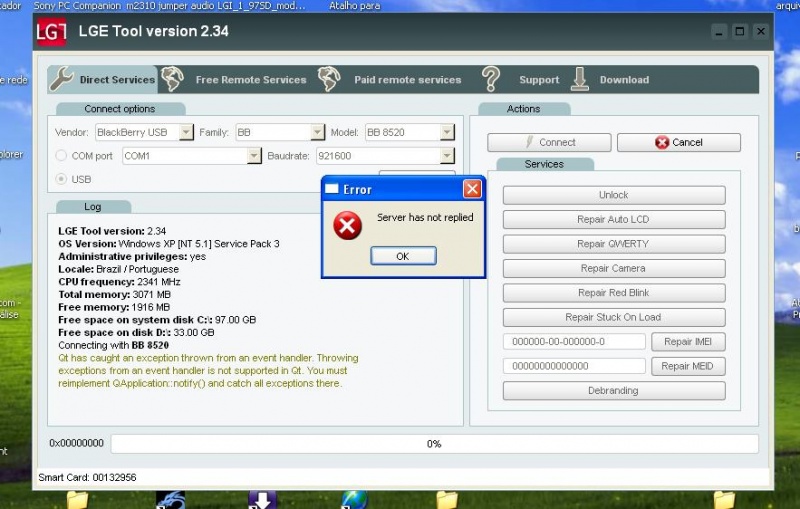Expand the Vendor dropdown

coord(186,132)
